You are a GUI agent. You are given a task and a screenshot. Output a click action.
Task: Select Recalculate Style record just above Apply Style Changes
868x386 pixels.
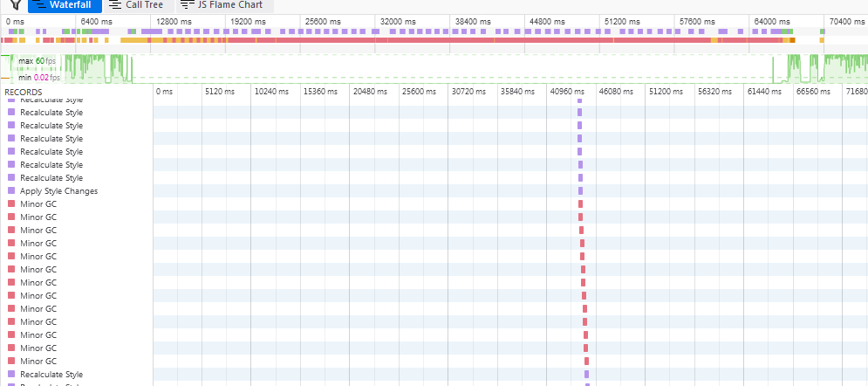click(x=51, y=178)
